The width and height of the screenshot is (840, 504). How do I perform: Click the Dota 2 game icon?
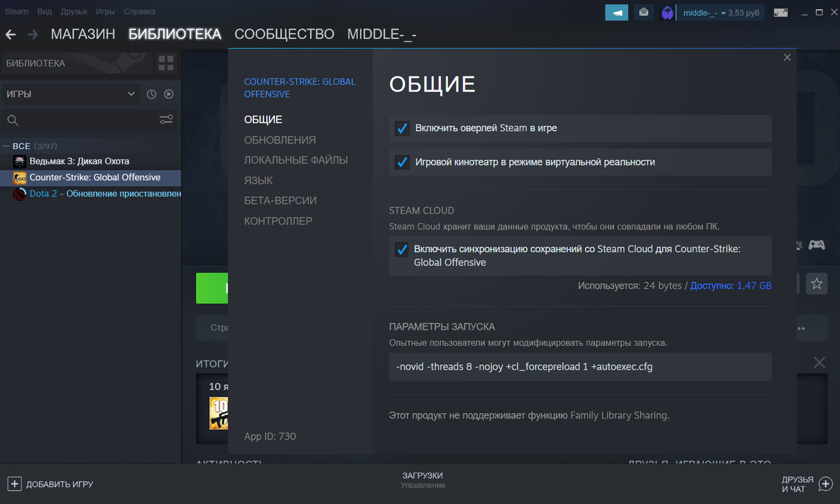pos(20,194)
